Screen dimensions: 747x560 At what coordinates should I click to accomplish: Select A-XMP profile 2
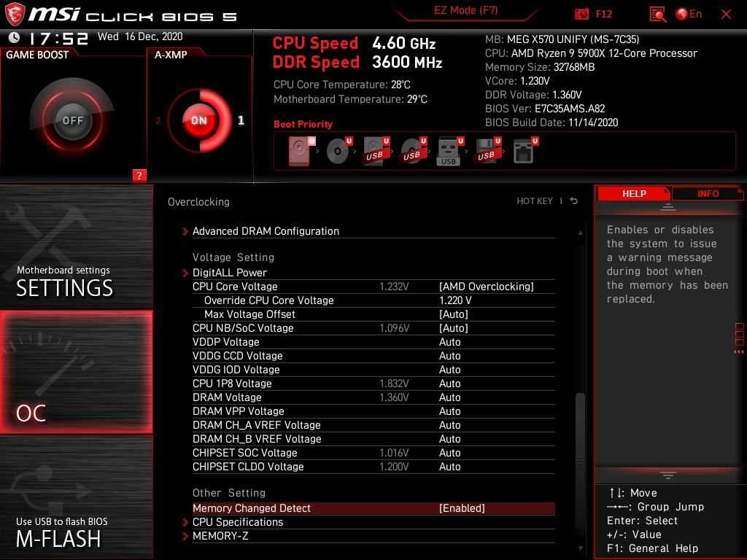(x=158, y=121)
